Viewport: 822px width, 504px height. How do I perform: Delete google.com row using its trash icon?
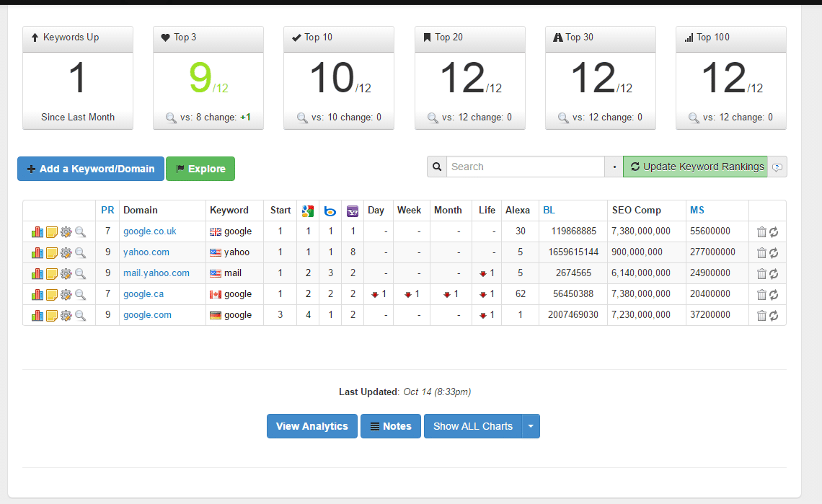pos(761,315)
